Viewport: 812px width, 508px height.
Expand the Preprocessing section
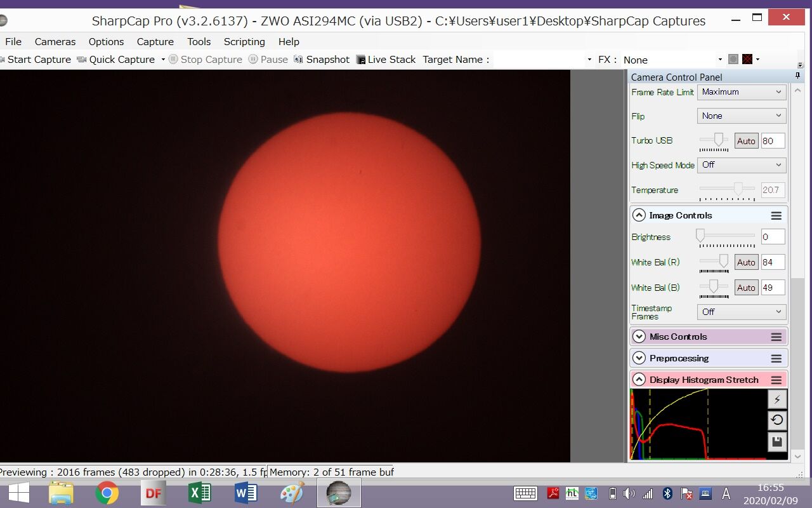pos(639,358)
